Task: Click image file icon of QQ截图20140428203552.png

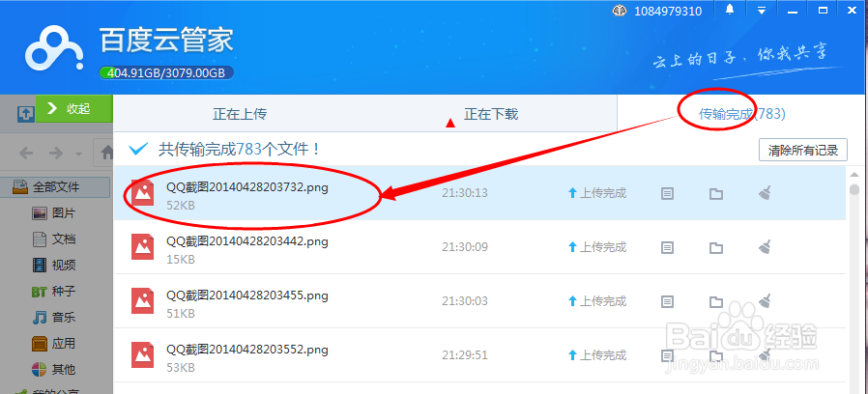Action: coord(142,354)
